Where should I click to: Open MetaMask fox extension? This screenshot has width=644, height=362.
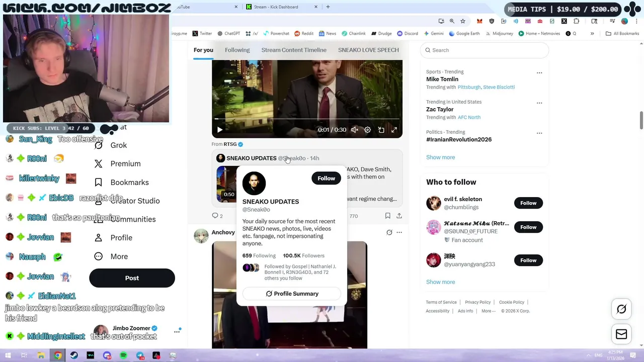(479, 21)
